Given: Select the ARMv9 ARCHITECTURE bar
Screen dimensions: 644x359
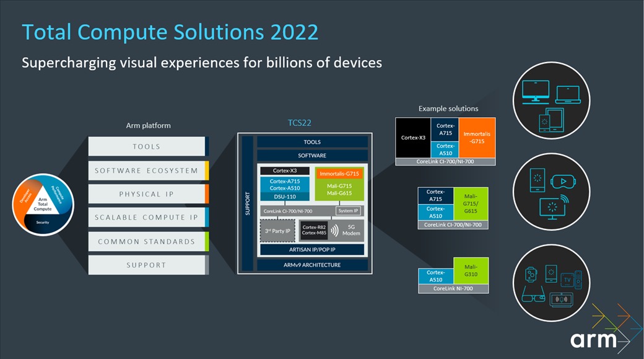Looking at the screenshot, I should (312, 265).
